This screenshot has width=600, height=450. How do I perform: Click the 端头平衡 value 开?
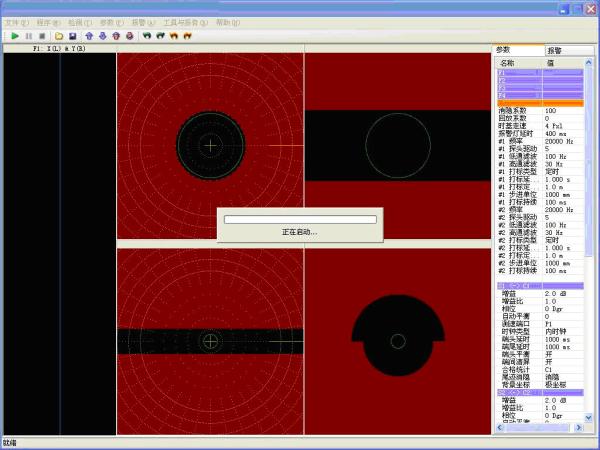[x=549, y=355]
